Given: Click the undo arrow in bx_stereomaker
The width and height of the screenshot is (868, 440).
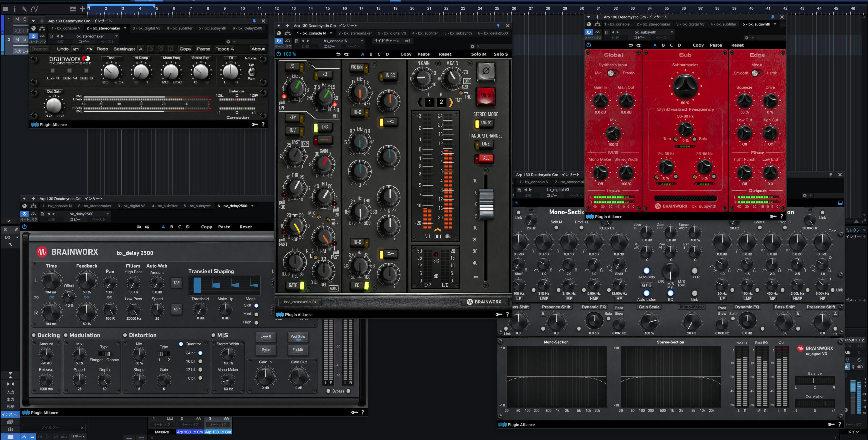Looking at the screenshot, I should click(76, 49).
